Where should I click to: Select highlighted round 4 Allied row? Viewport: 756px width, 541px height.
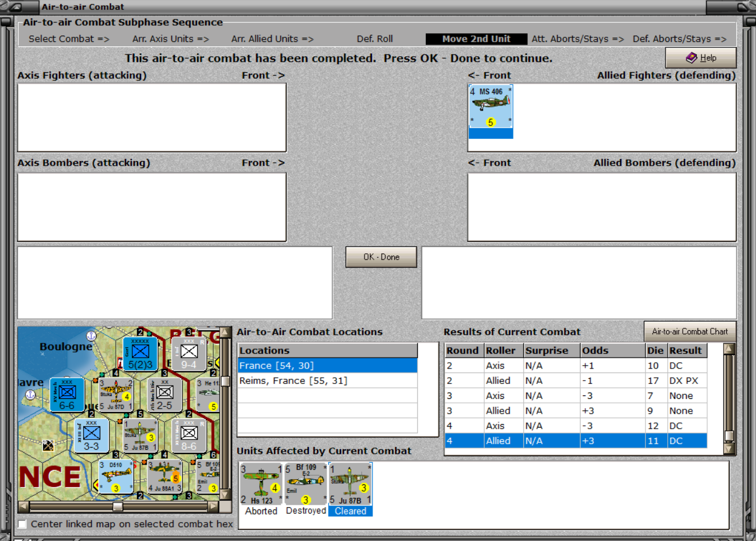(575, 441)
